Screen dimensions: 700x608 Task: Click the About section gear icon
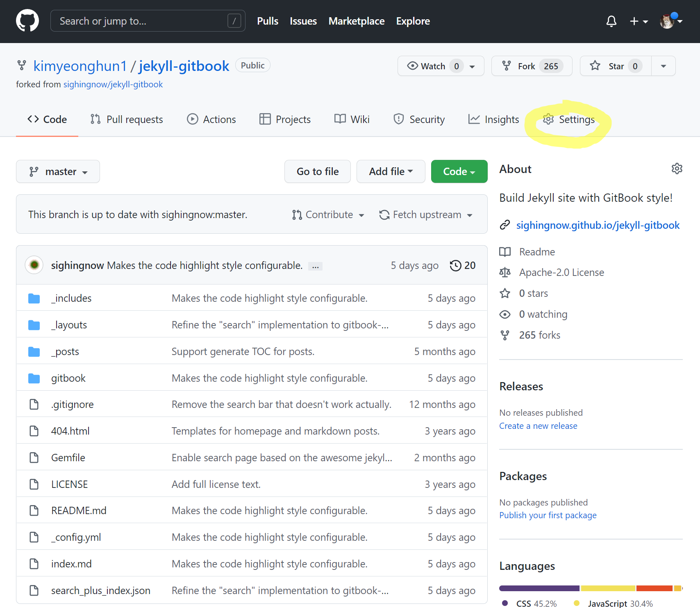(x=677, y=169)
